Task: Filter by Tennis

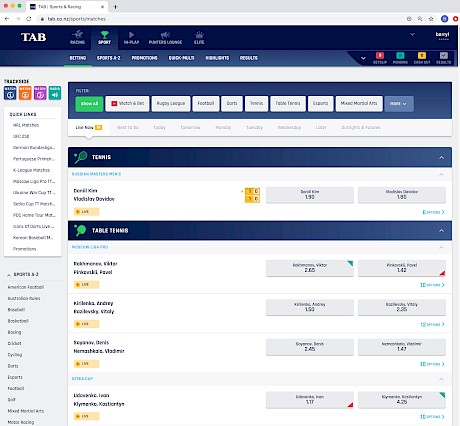Action: point(256,104)
